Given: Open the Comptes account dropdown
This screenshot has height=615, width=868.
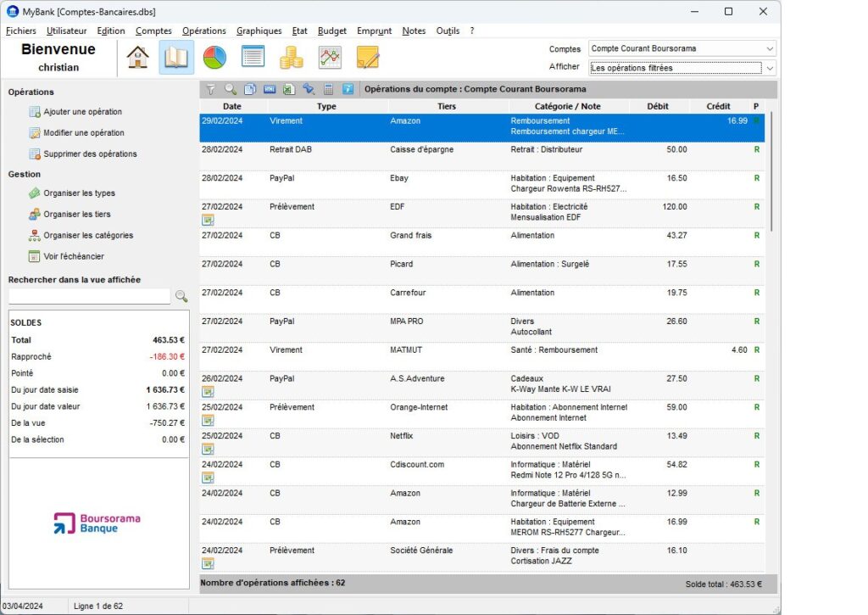Looking at the screenshot, I should click(x=682, y=48).
